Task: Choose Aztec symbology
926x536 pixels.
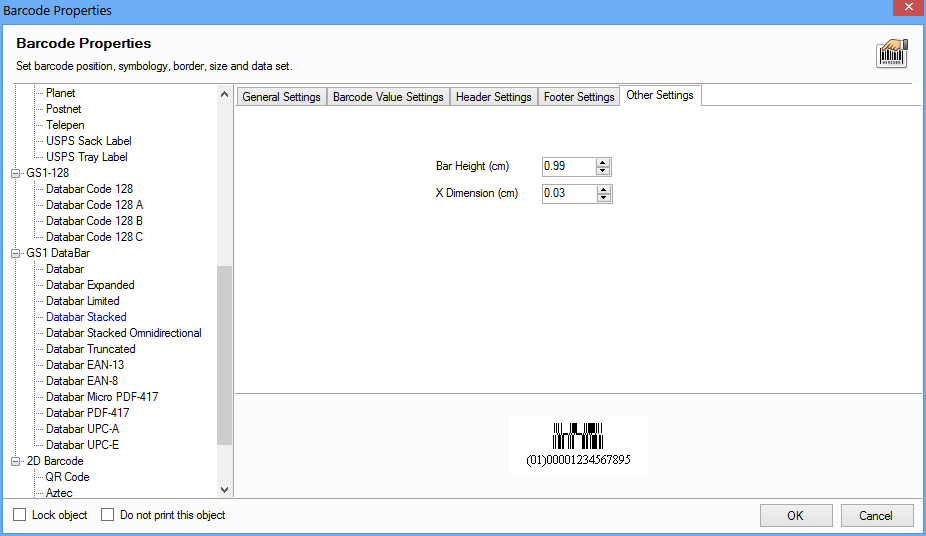Action: (x=59, y=492)
